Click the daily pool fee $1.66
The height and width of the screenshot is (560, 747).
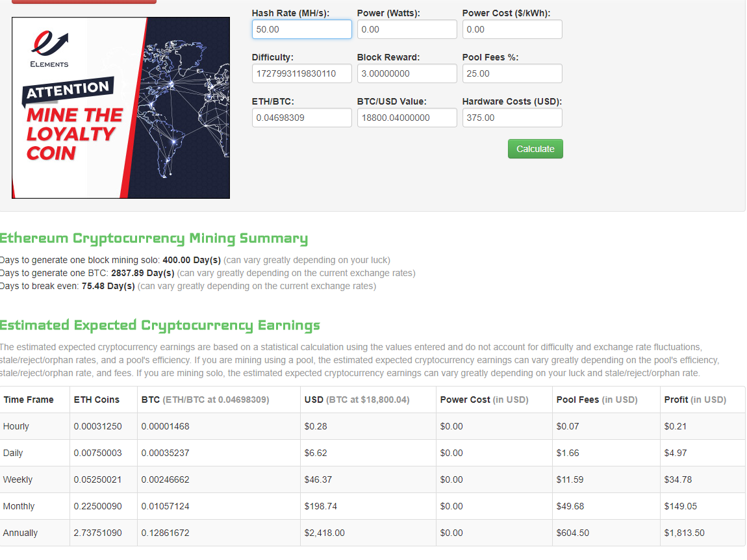(x=568, y=453)
